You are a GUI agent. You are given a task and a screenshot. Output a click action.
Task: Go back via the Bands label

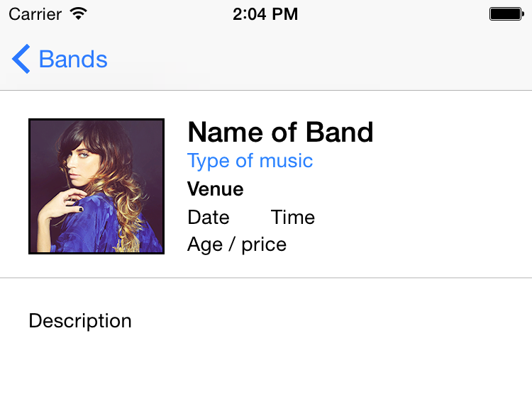[x=73, y=59]
